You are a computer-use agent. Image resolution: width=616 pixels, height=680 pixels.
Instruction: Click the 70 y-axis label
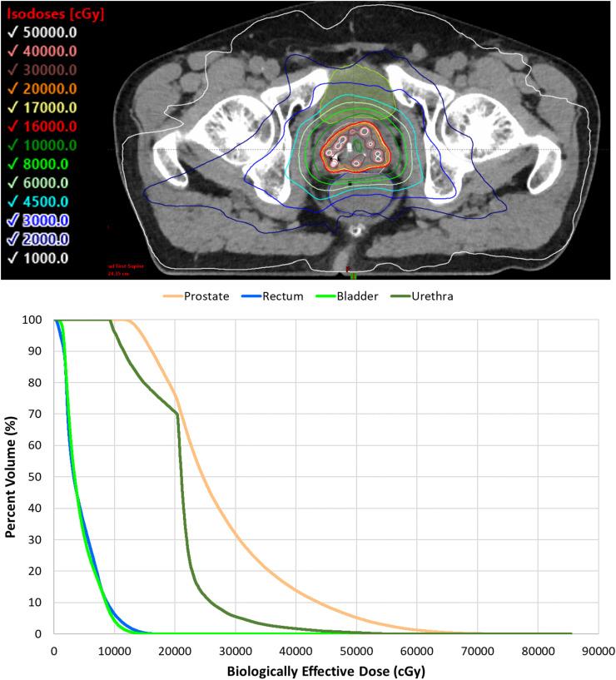coord(35,414)
